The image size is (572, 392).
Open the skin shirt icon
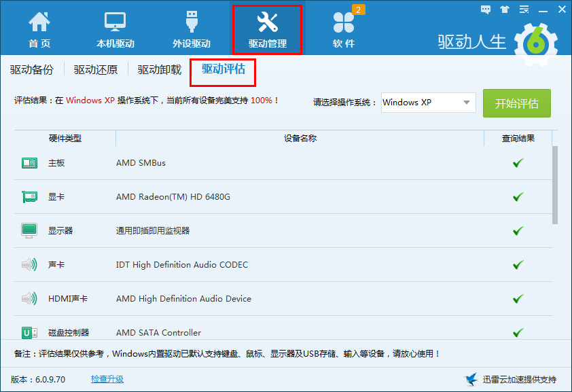click(505, 10)
